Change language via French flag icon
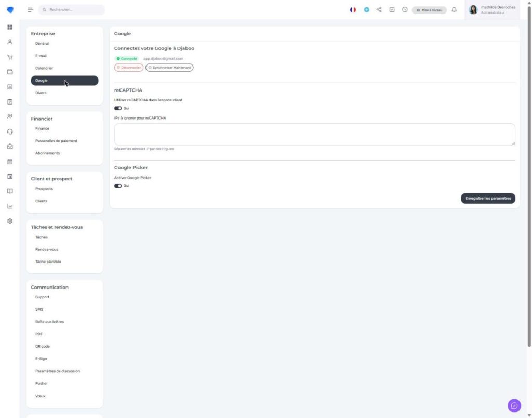Image resolution: width=532 pixels, height=418 pixels. coord(353,10)
